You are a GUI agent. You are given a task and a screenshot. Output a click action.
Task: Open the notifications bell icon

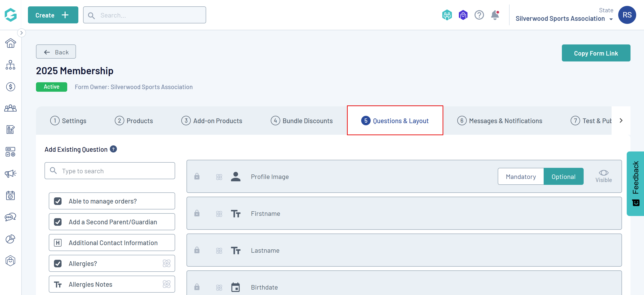click(x=495, y=15)
